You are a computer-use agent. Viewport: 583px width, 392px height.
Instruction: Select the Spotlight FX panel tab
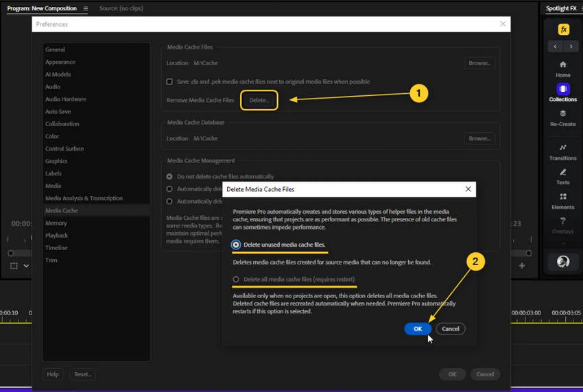(561, 8)
